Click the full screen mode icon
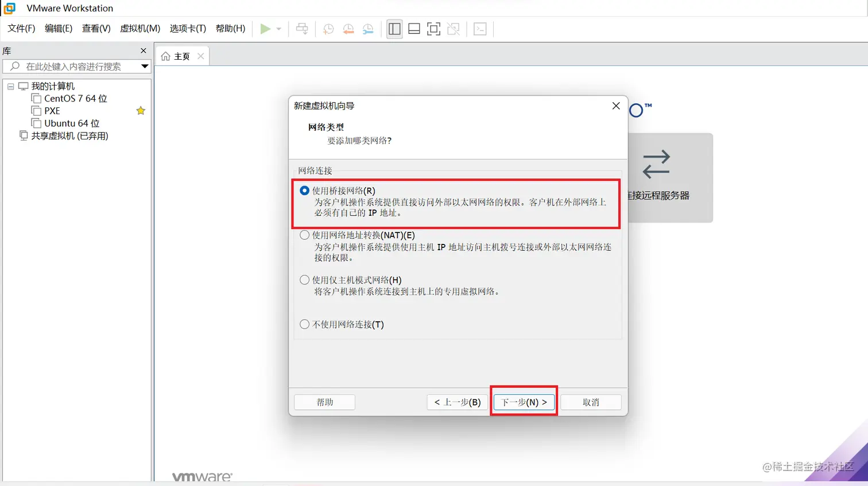 (434, 29)
